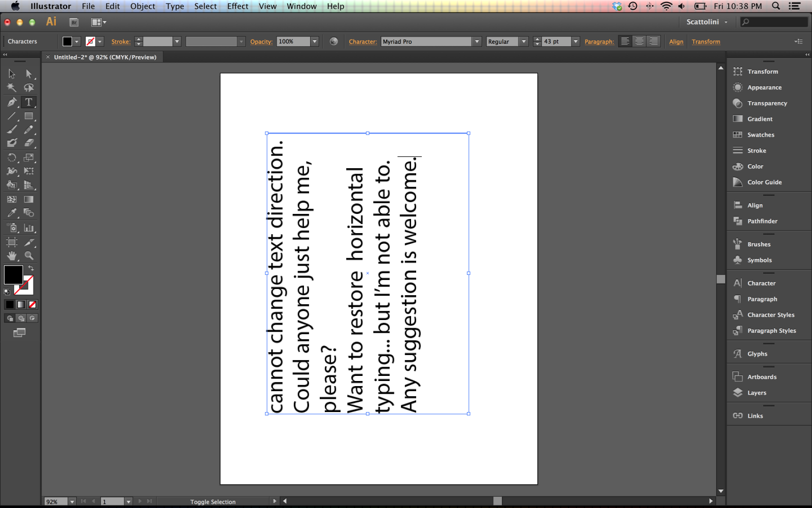This screenshot has height=508, width=812.
Task: Choose the Selection tool arrow
Action: point(12,74)
